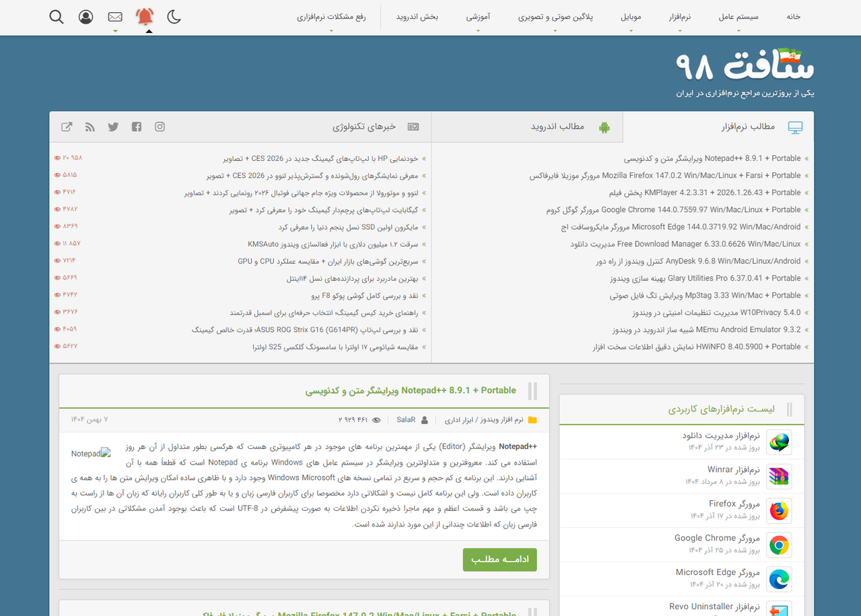Click the newspaper icon of tech news

pyautogui.click(x=413, y=127)
